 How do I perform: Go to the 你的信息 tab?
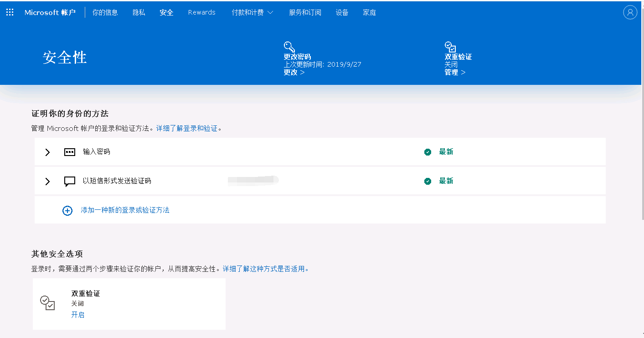(x=105, y=12)
